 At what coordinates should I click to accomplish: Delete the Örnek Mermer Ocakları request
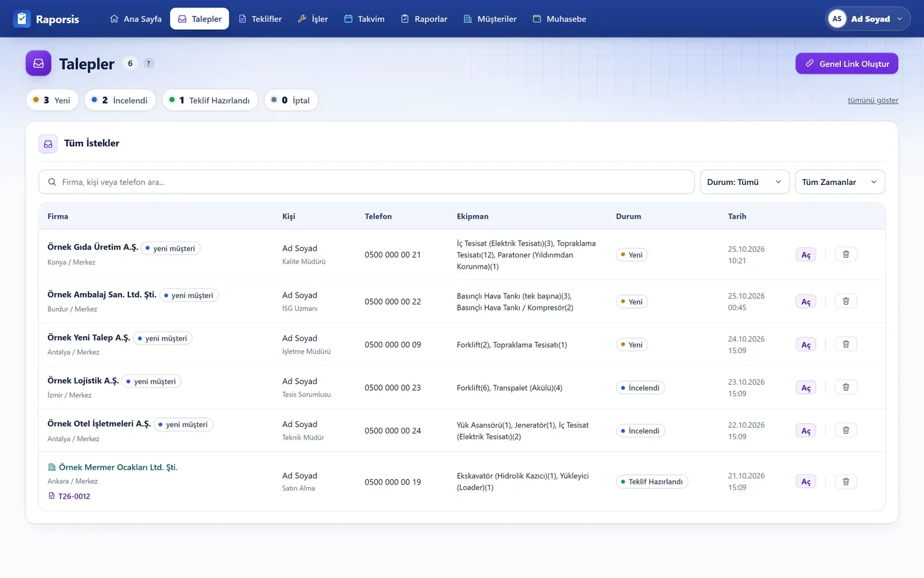point(846,481)
